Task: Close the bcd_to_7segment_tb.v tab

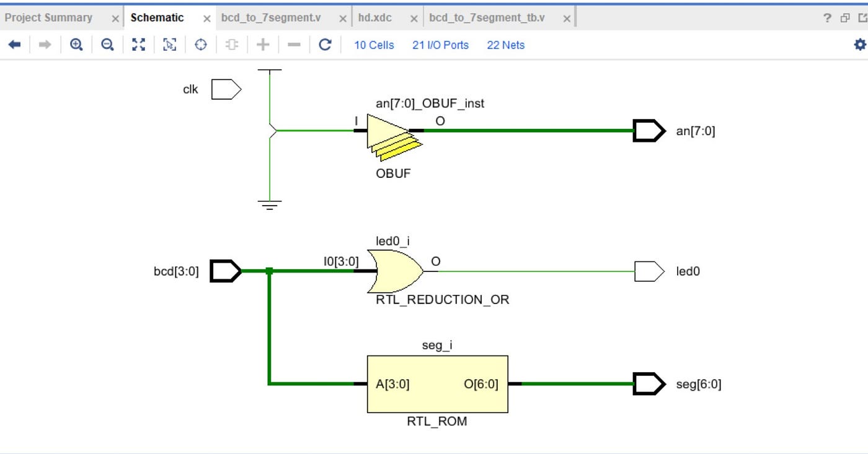Action: click(566, 19)
